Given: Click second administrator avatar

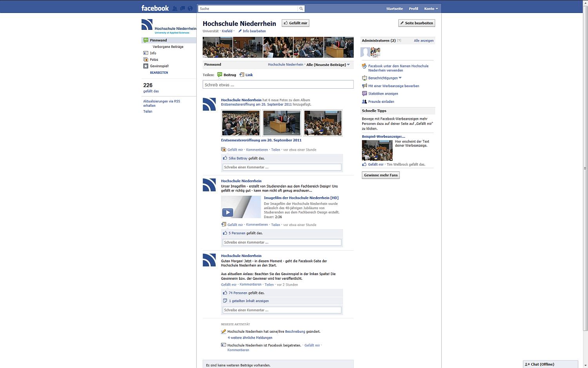Looking at the screenshot, I should click(376, 52).
